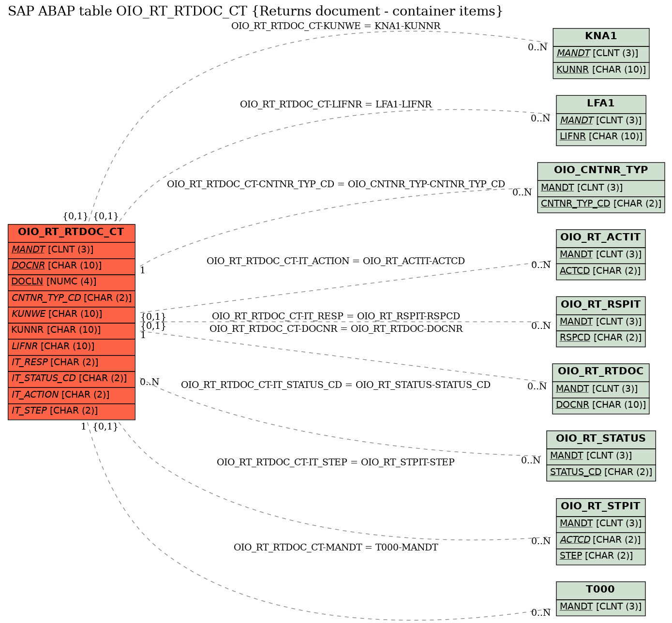Select the IT_RESP = OIO_RT_RSPIT-RSPCD relation label

point(336,316)
